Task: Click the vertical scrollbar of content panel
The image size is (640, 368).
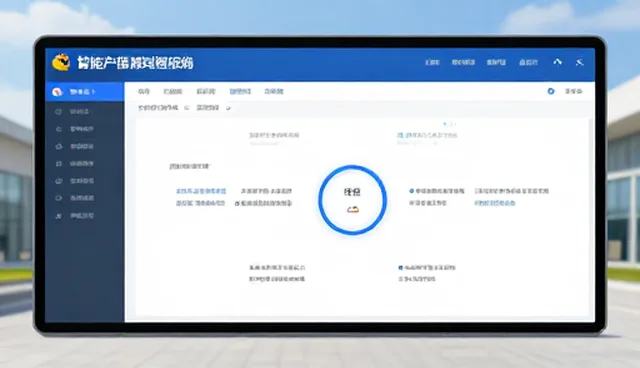Action: pos(591,217)
